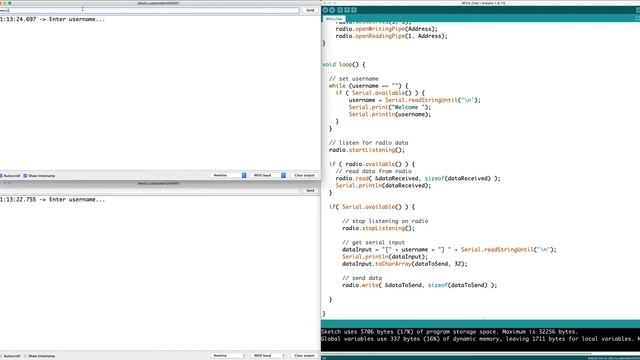Click the Arduino Upload sketch icon
The image size is (640, 360).
tap(332, 10)
